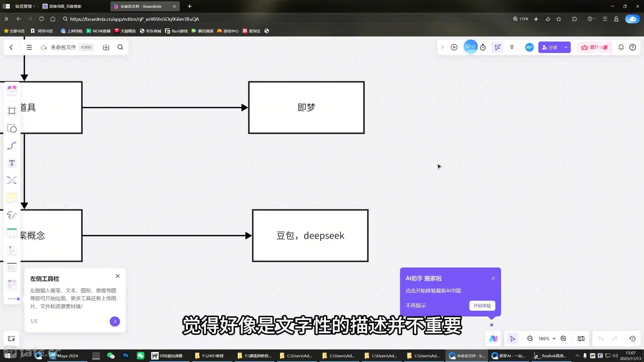The width and height of the screenshot is (644, 362).
Task: Expand more tools in left toolbar
Action: 12,299
